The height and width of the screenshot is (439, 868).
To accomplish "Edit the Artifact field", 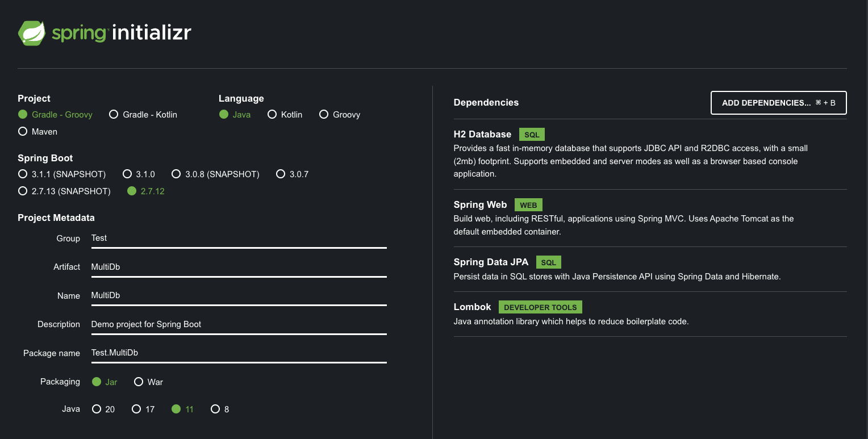I will tap(239, 267).
